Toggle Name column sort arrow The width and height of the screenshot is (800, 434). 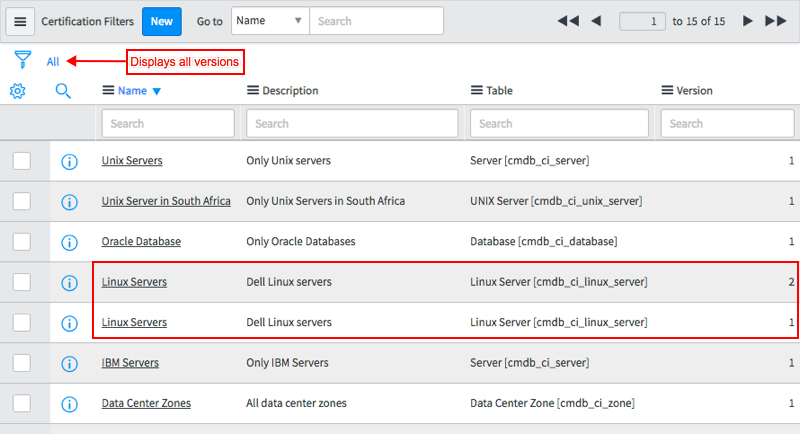157,91
